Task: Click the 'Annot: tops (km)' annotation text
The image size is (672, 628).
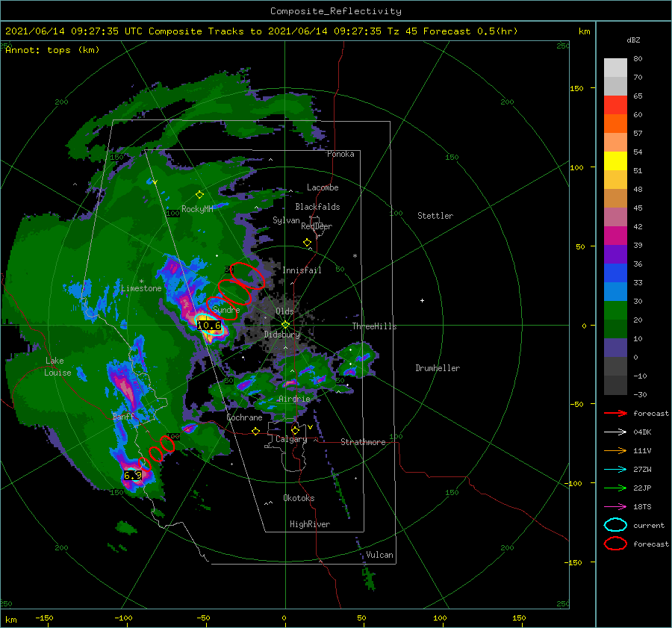Action: tap(52, 50)
